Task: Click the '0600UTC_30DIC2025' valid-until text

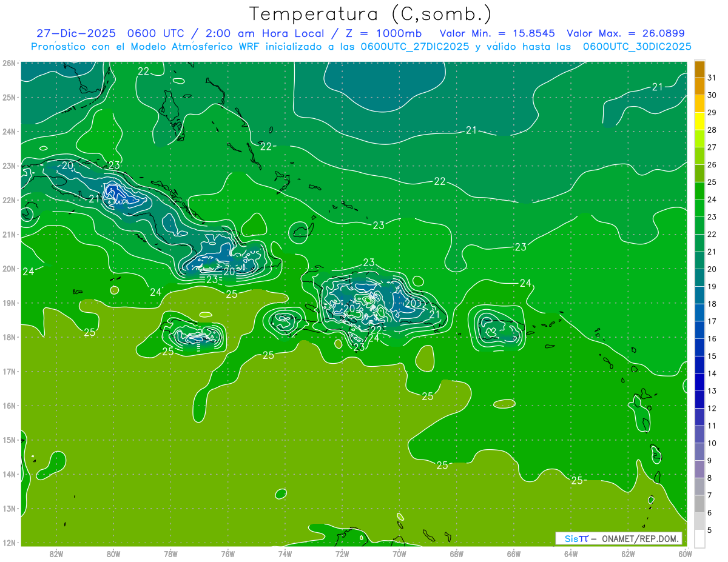Action: pos(637,47)
